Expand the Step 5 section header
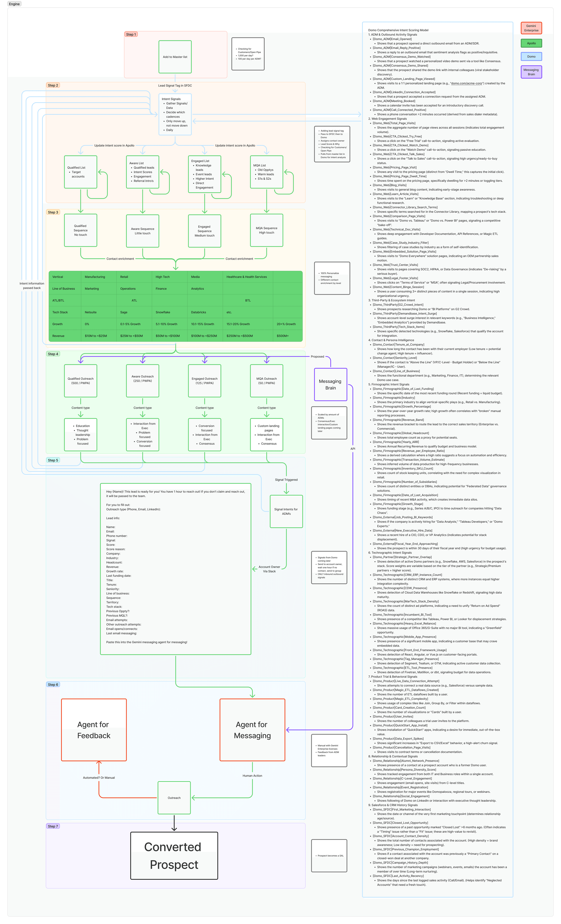 pyautogui.click(x=53, y=460)
